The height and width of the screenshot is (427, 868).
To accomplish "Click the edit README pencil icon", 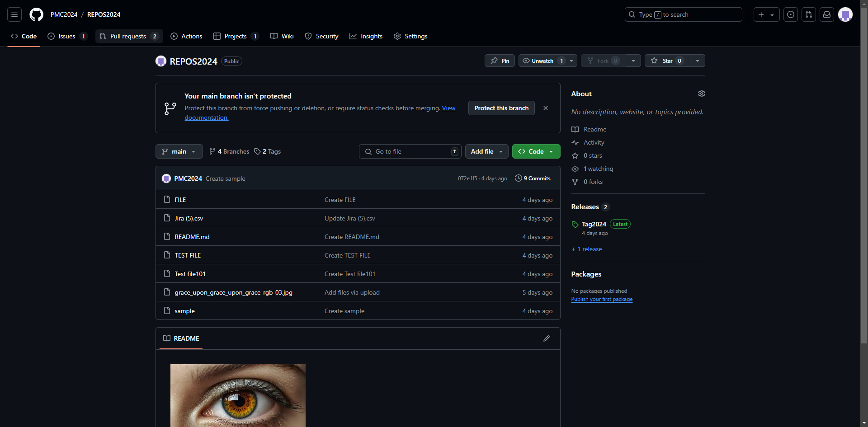I will tap(546, 338).
